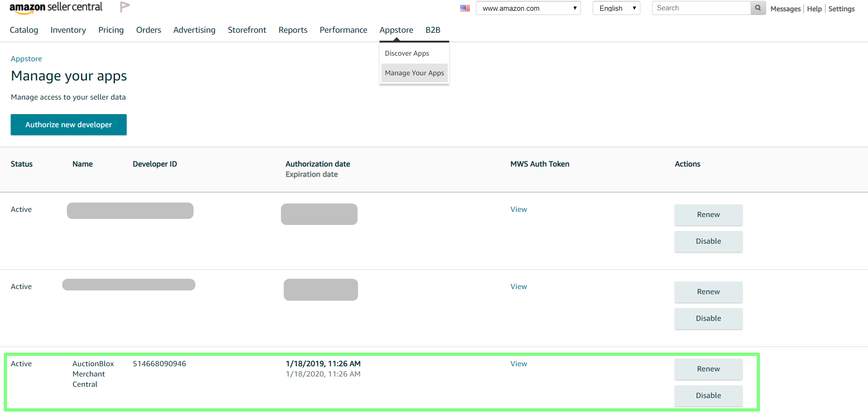Click the Developer ID column header
This screenshot has width=868, height=420.
[155, 164]
